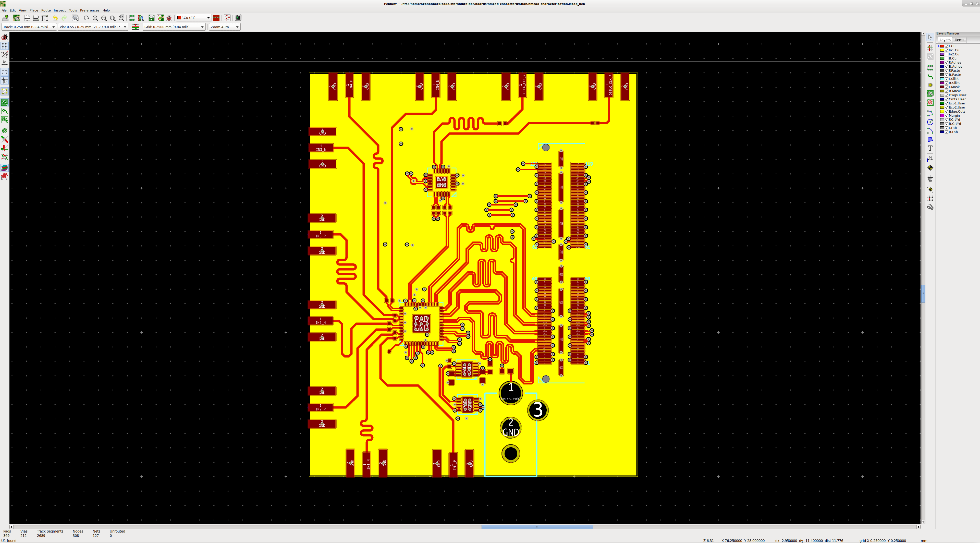Click the Design Rules Check ladybug icon
This screenshot has width=980, height=543.
(x=169, y=18)
